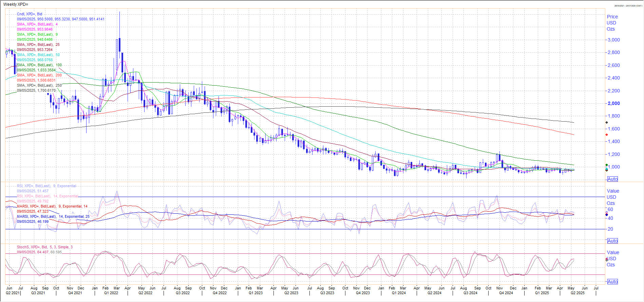The width and height of the screenshot is (644, 302).
Task: Click SMA value '09/05/2025, 948.6466'
Action: [35, 39]
